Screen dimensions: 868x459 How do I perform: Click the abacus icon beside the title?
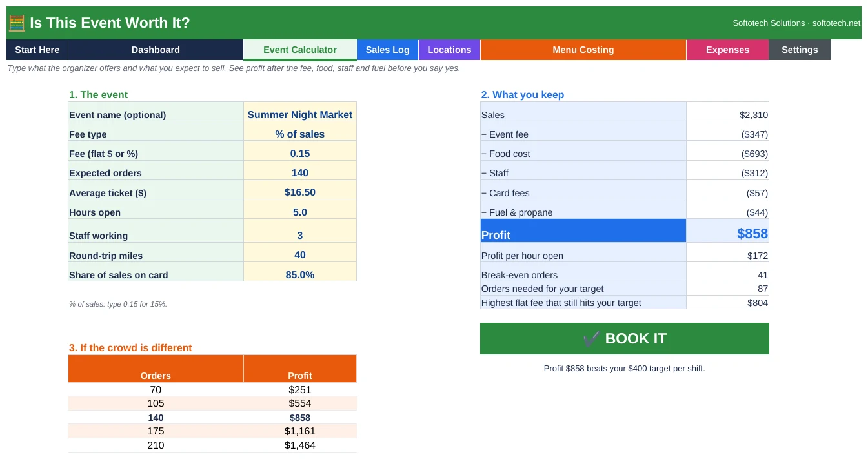pos(17,23)
